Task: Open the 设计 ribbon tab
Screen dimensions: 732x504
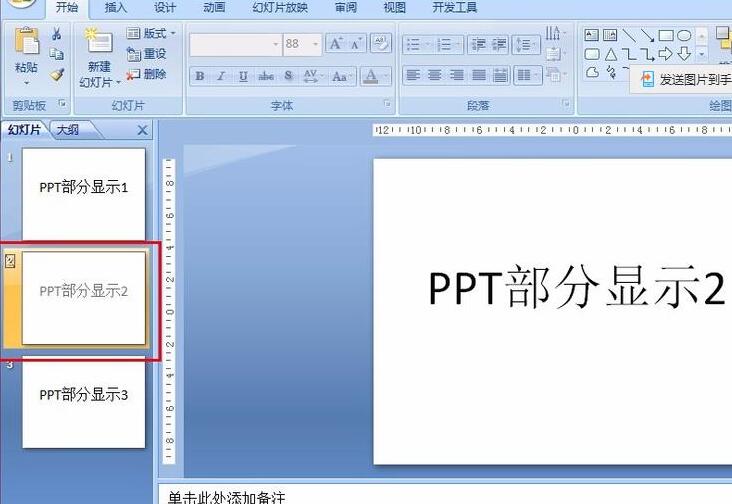Action: [x=165, y=7]
